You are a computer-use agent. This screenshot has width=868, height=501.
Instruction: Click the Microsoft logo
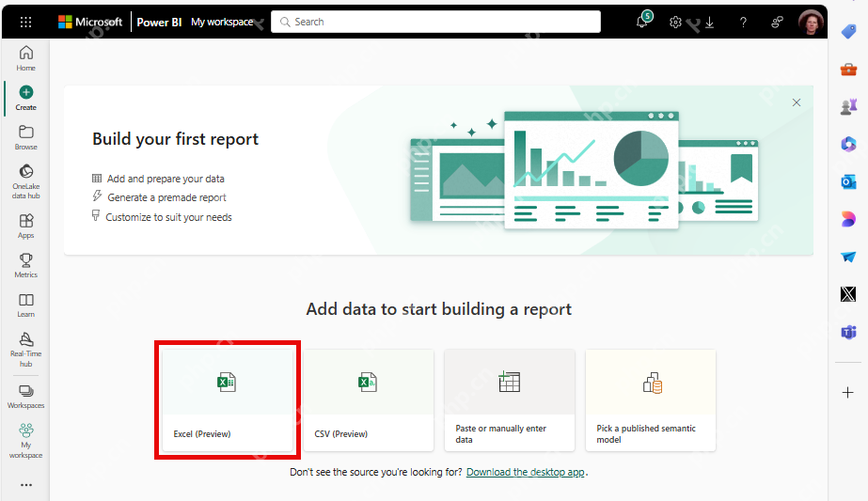click(90, 23)
